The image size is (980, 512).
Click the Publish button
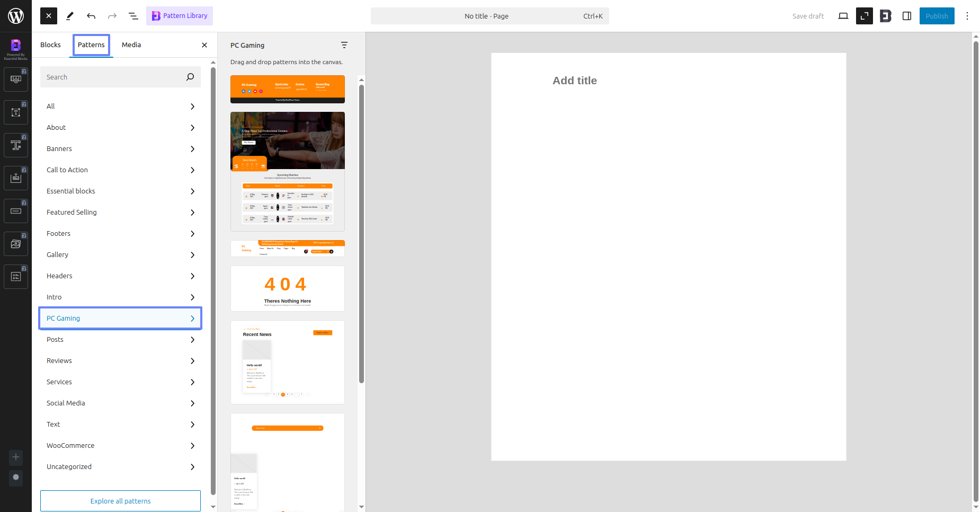pyautogui.click(x=937, y=16)
